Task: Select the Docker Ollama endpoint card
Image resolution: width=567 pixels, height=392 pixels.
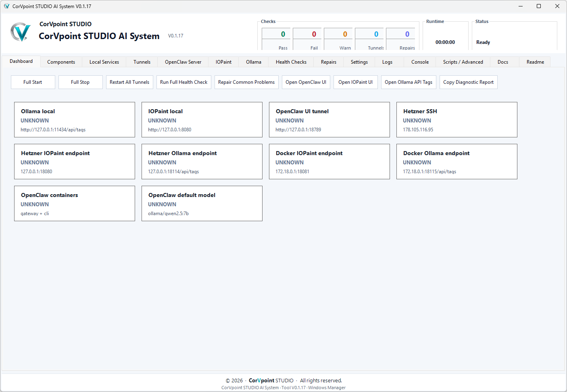Action: [457, 162]
